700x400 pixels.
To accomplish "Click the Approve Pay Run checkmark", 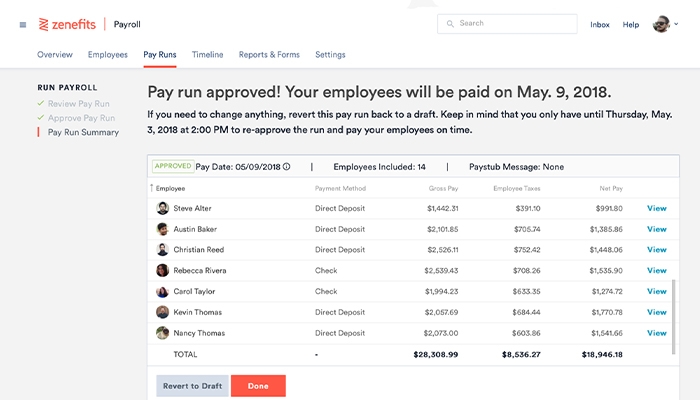I will pyautogui.click(x=41, y=117).
